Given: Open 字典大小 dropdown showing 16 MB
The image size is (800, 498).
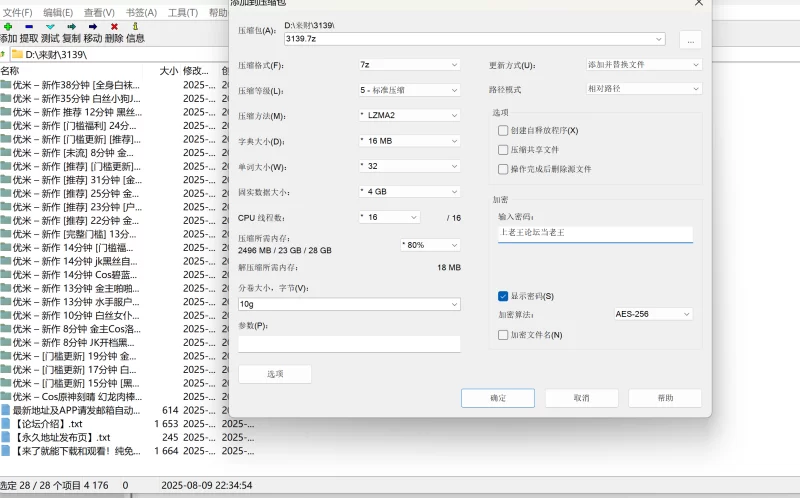Looking at the screenshot, I should click(x=409, y=141).
